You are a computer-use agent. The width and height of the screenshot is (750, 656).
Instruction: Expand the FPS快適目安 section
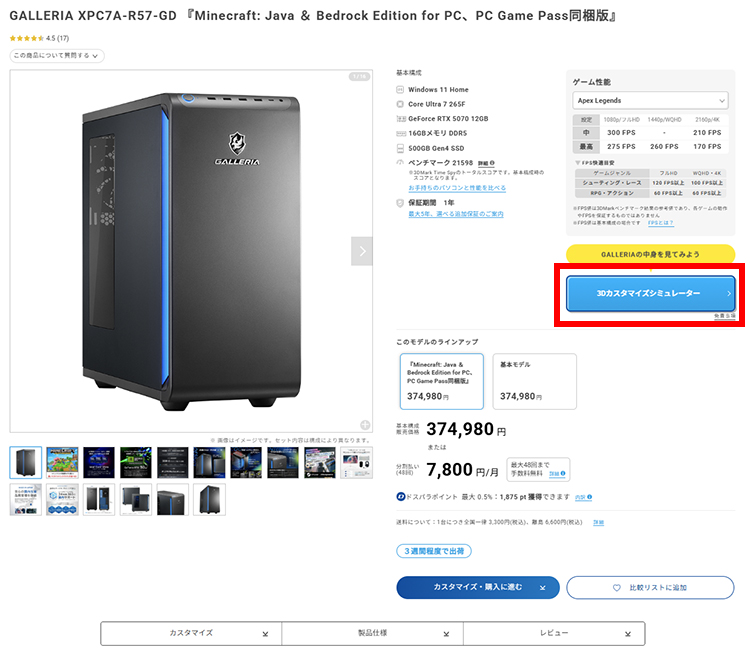tap(594, 162)
